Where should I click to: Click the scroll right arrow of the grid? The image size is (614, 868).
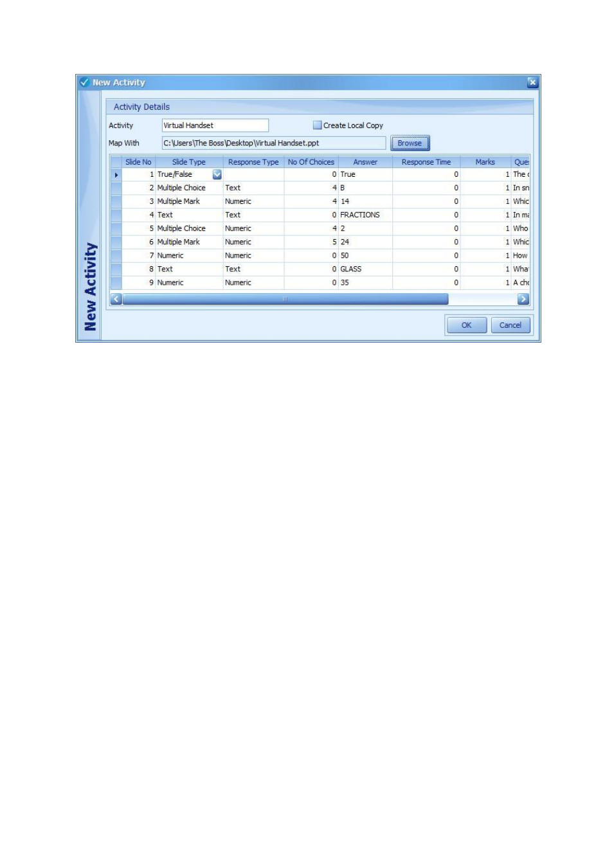[523, 299]
